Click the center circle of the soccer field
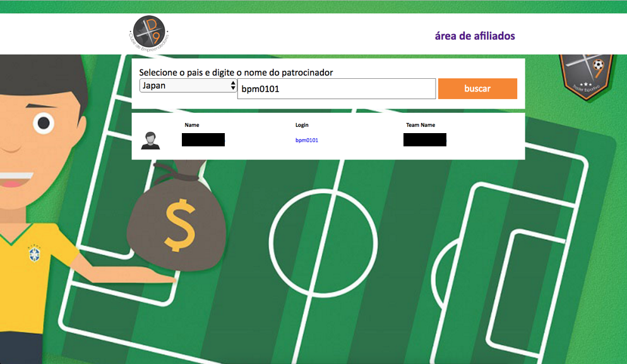The height and width of the screenshot is (364, 627). (x=323, y=243)
